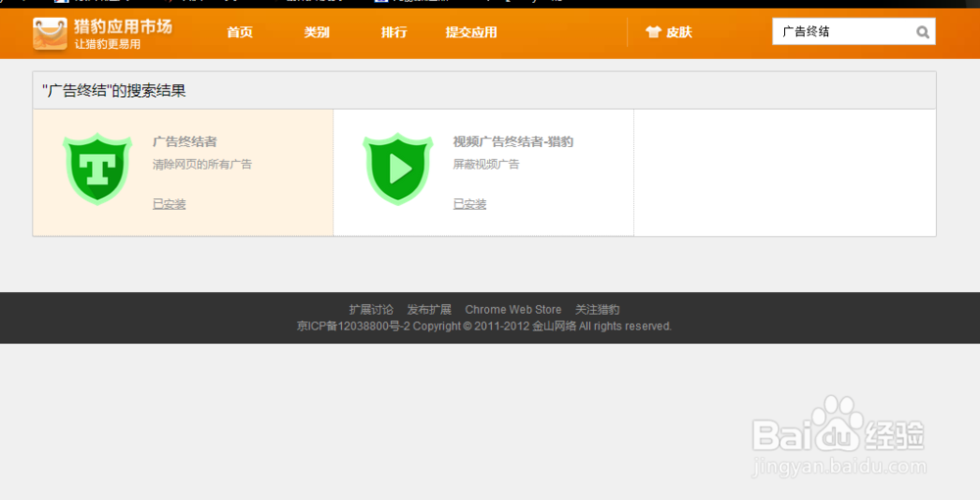Open the 提交应用 page
Viewport: 980px width, 500px height.
click(x=471, y=32)
